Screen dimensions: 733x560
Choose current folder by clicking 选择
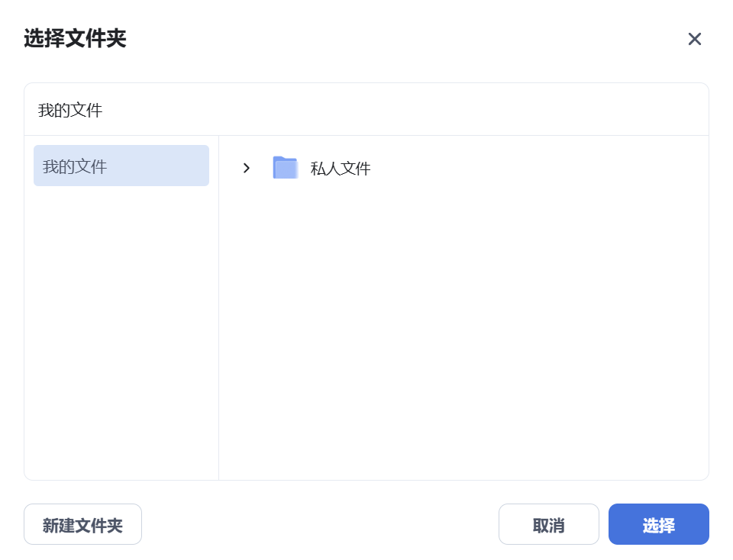[x=658, y=525]
